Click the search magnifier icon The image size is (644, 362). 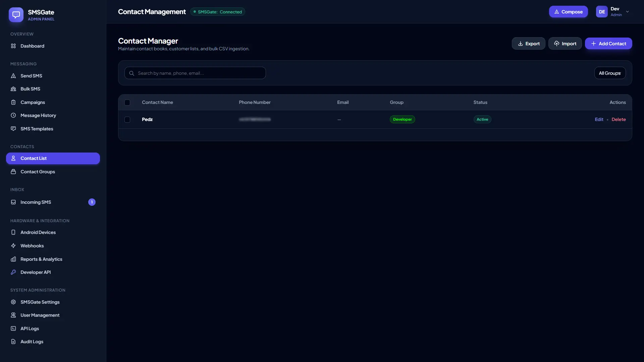pyautogui.click(x=132, y=73)
